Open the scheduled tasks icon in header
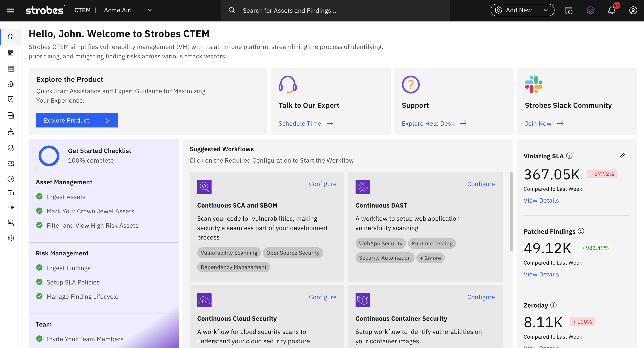This screenshot has height=348, width=644. click(x=569, y=10)
